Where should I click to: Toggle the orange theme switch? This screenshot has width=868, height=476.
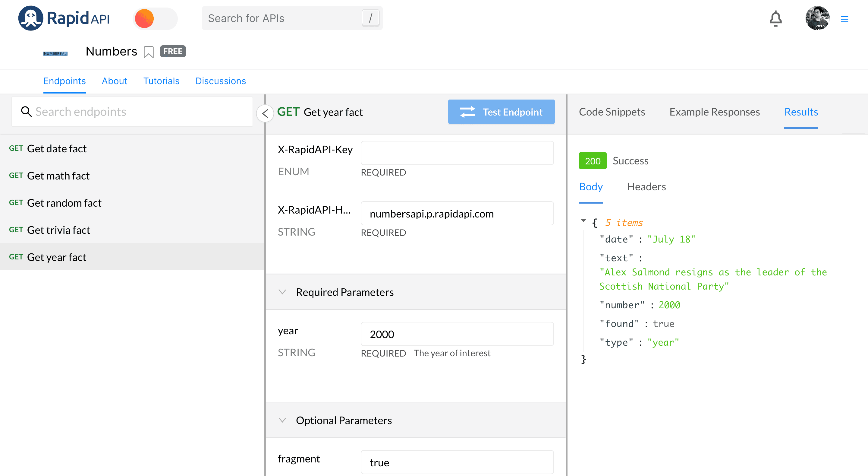tap(155, 19)
